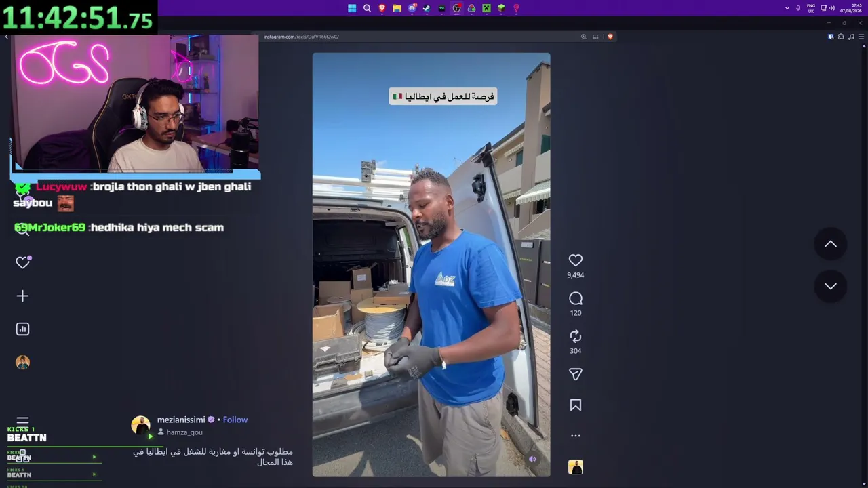Open Brave browser from the taskbar
Screen dimensions: 868x488
click(x=382, y=8)
